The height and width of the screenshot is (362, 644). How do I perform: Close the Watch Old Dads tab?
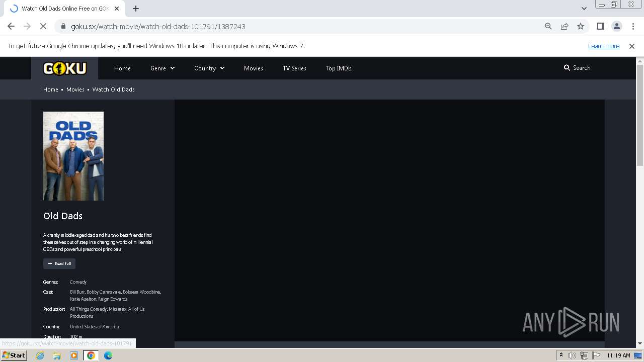click(x=117, y=9)
